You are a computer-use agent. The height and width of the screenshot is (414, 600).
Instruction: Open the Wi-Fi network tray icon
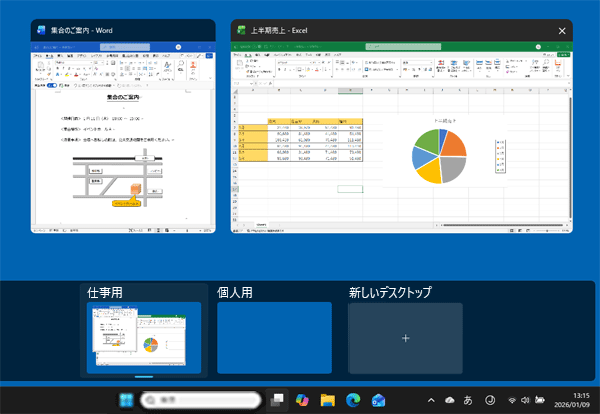pyautogui.click(x=512, y=400)
